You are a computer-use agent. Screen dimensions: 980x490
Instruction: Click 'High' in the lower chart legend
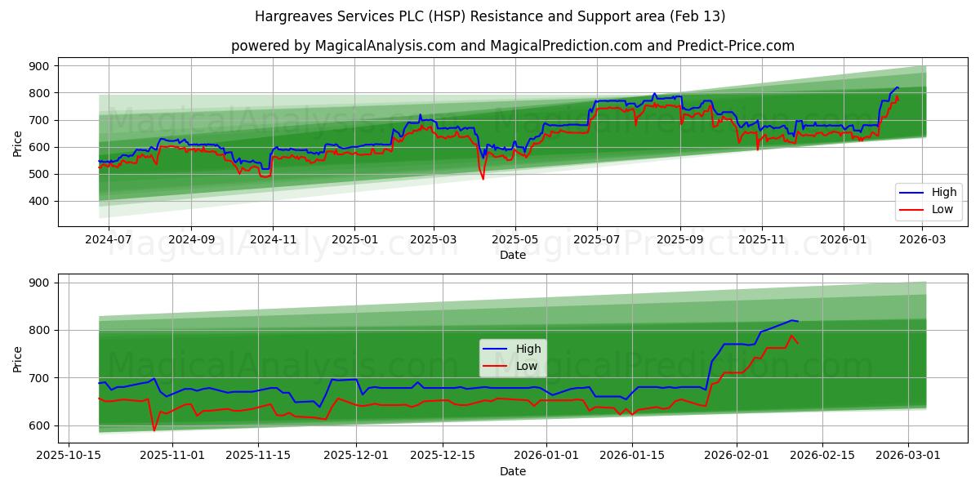click(528, 349)
